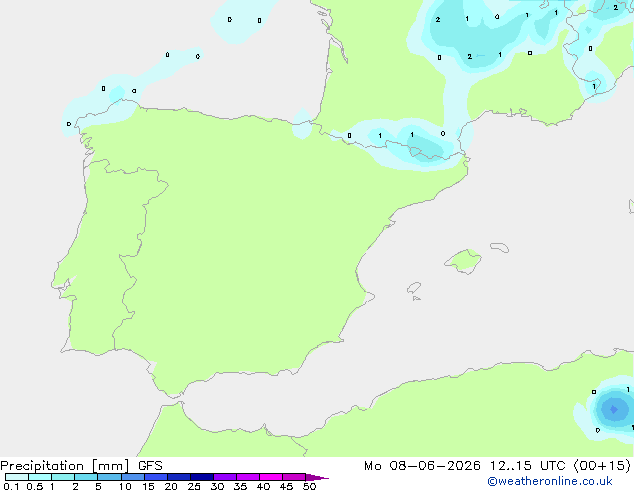Image resolution: width=634 pixels, height=490 pixels.
Task: Click the above-50 arrow tip of legend
Action: click(317, 477)
